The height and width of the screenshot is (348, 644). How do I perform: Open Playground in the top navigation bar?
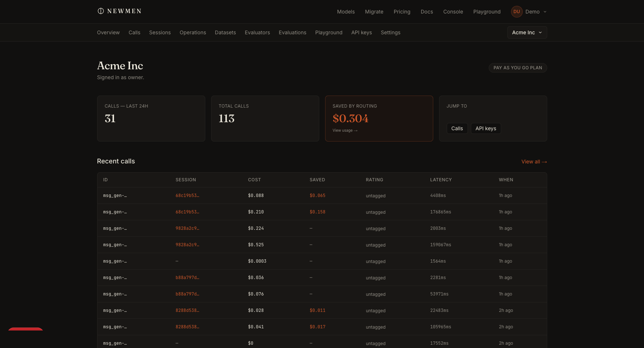tap(487, 12)
